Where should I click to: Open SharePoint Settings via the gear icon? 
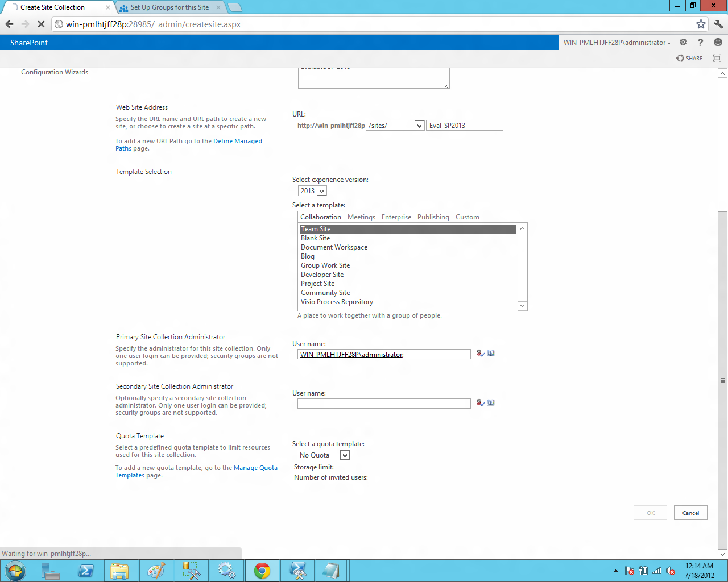[x=682, y=42]
